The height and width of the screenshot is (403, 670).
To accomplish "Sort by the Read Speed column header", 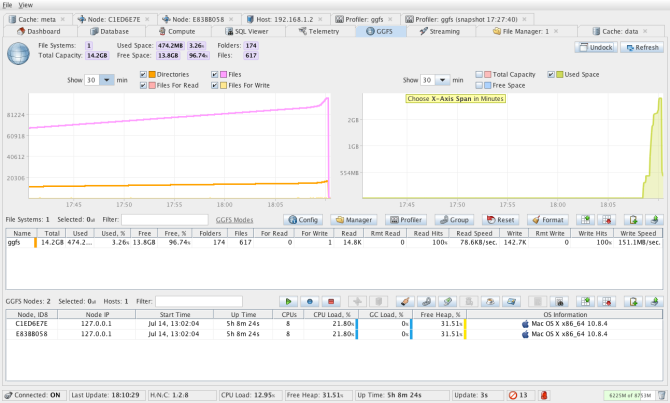I will (x=474, y=233).
